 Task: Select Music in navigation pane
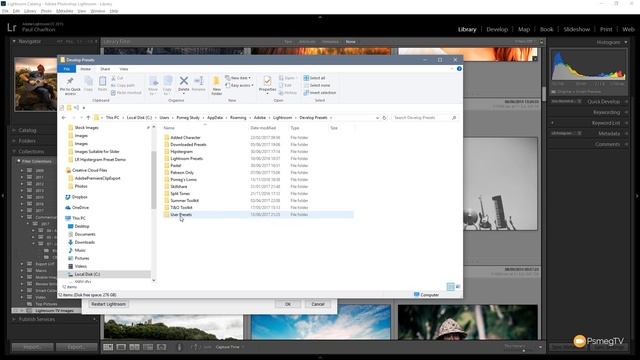point(77,250)
